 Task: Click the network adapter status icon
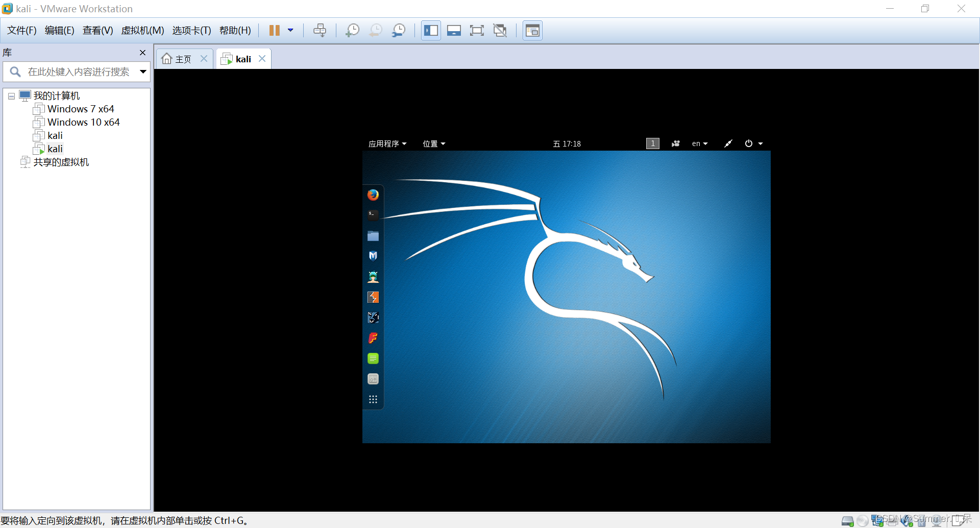(x=877, y=521)
